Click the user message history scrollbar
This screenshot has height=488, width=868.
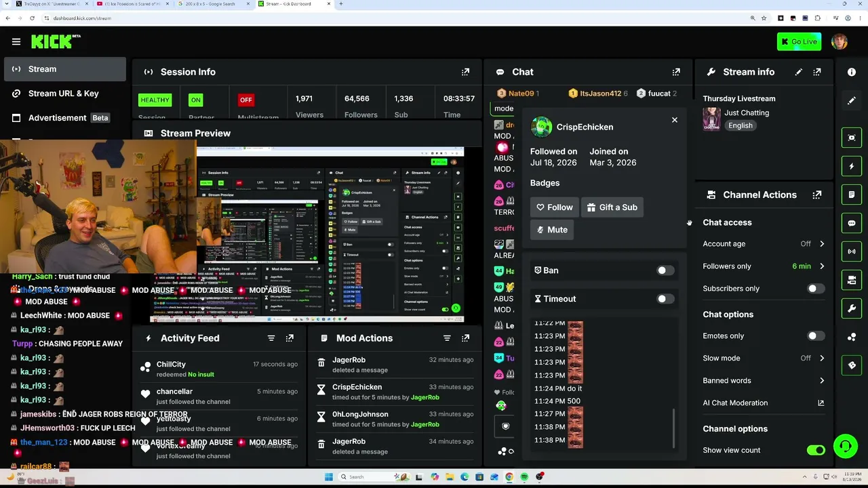(x=673, y=428)
